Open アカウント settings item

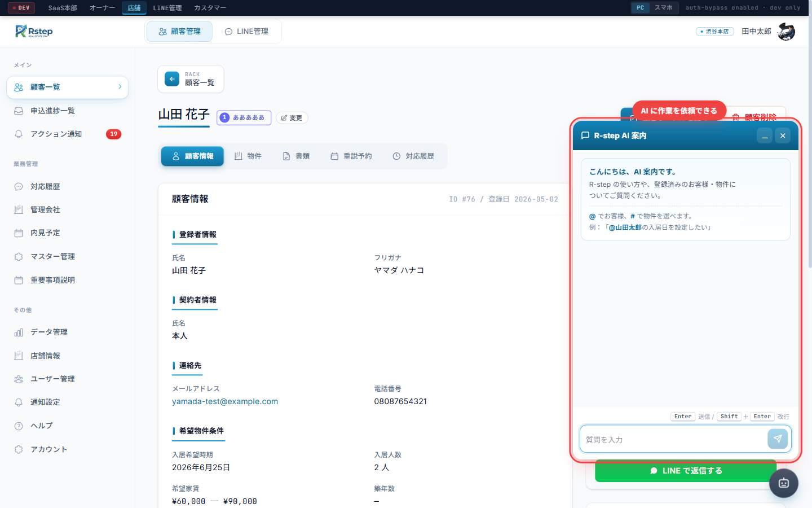[x=67, y=449]
